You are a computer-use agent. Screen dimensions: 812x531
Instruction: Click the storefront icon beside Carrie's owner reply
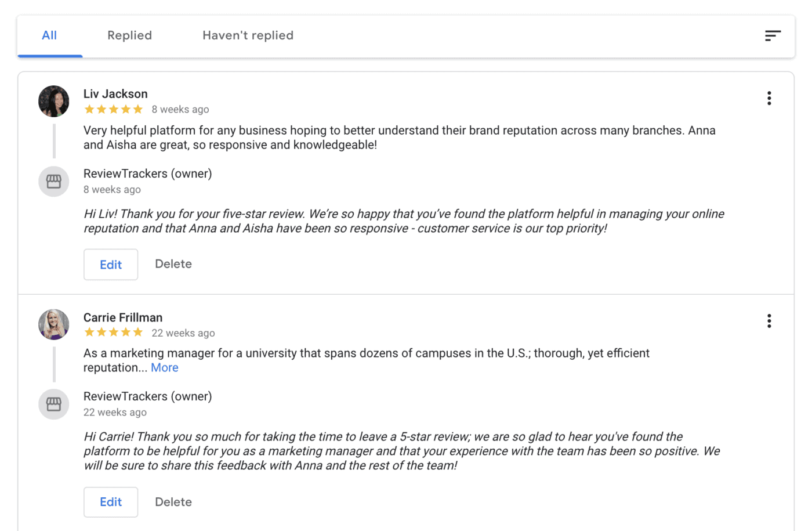(53, 404)
